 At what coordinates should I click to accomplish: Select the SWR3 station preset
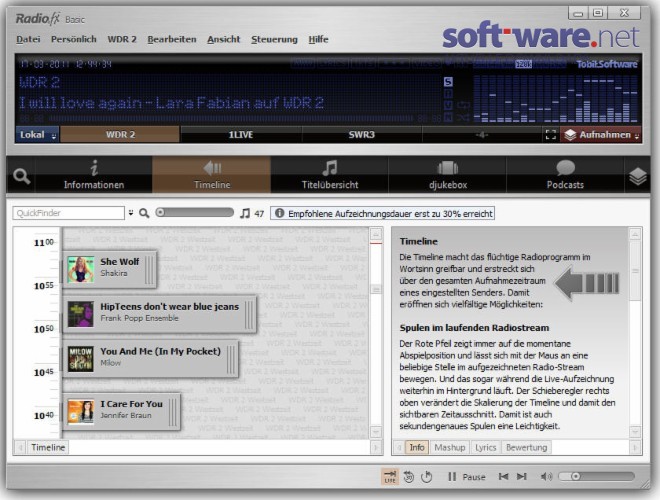[361, 135]
